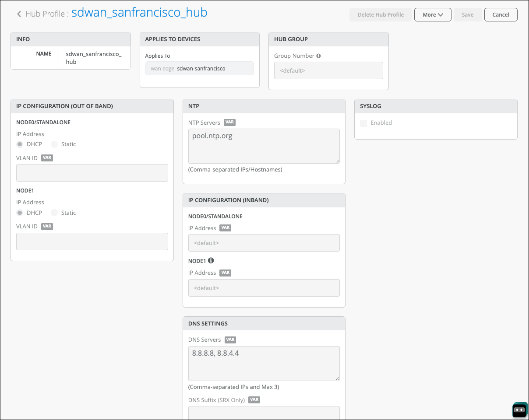Open the chatbot assistant icon
Image resolution: width=529 pixels, height=420 pixels.
[519, 410]
